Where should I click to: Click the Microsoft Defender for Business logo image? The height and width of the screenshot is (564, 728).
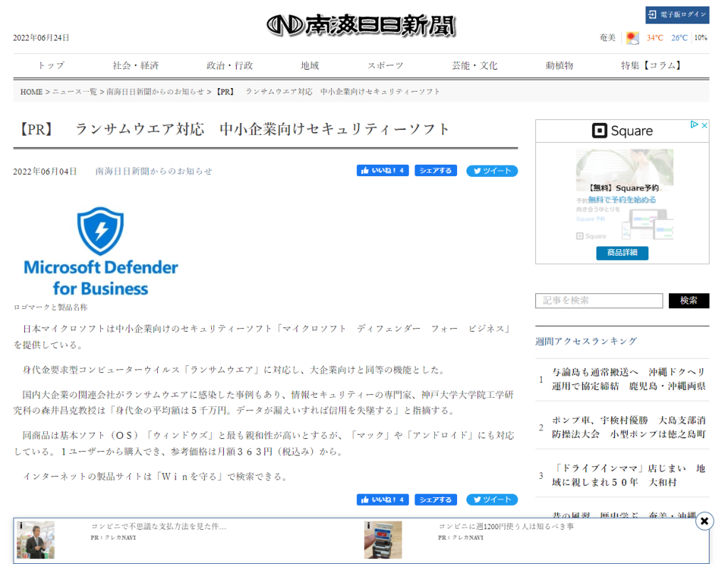pyautogui.click(x=101, y=251)
